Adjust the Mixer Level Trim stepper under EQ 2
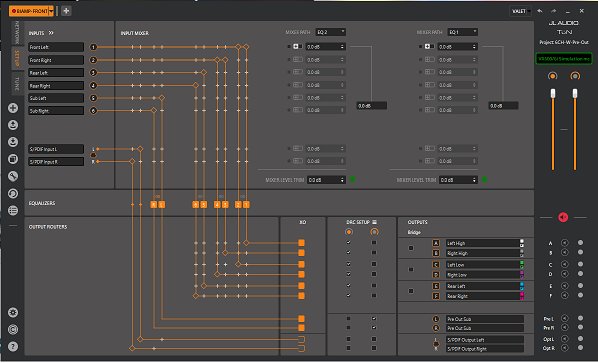This screenshot has width=598, height=363. coord(342,180)
